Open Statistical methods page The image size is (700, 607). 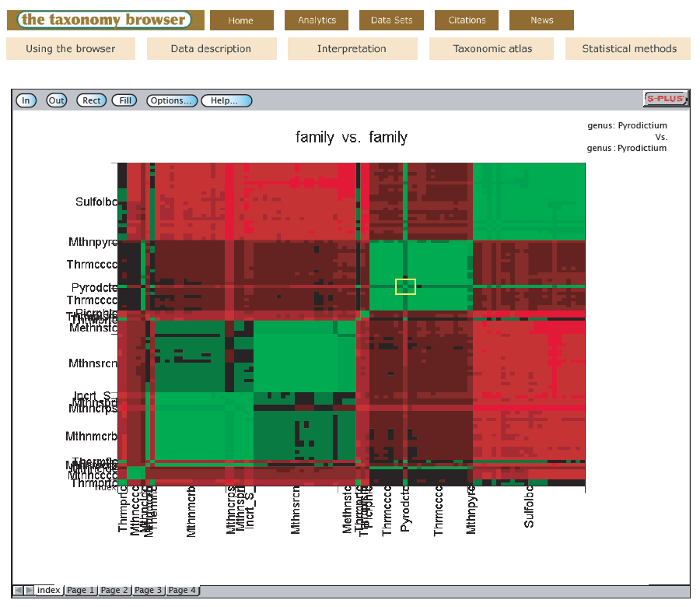point(629,48)
